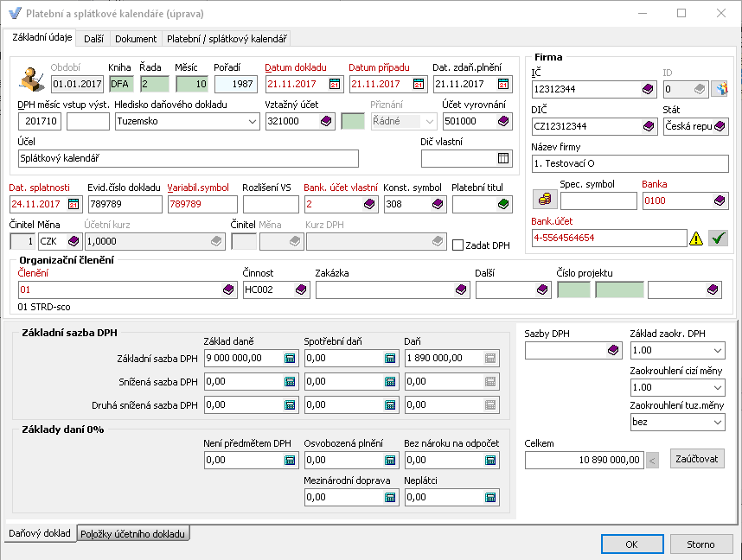
Task: Click the Rozlišení VS field
Action: [272, 204]
